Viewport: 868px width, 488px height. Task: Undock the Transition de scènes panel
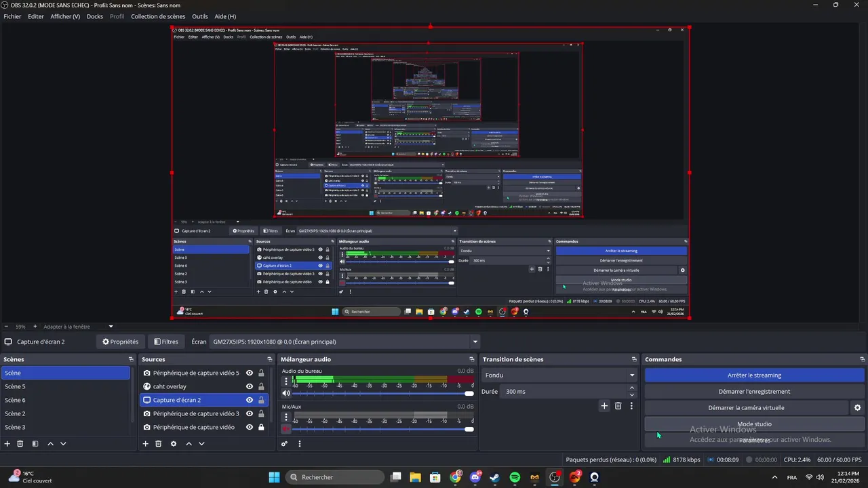coord(634,359)
